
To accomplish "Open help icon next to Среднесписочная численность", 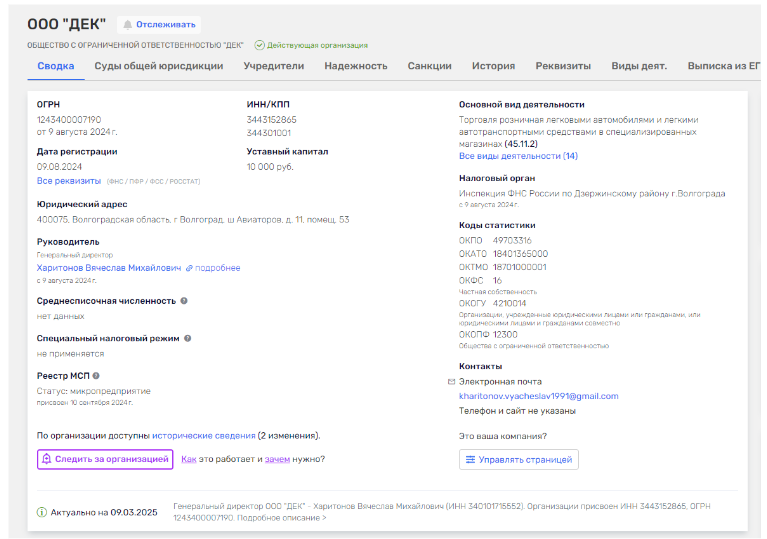I will click(184, 301).
